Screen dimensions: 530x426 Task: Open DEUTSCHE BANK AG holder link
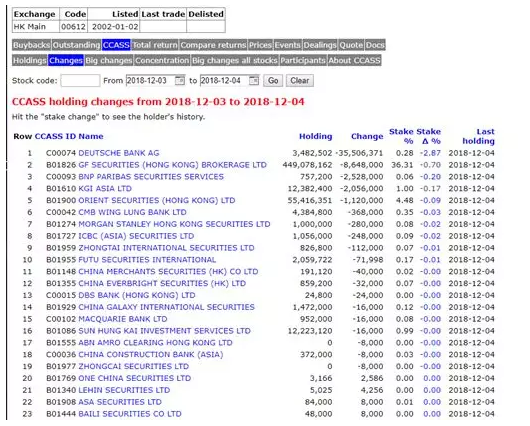tap(119, 153)
